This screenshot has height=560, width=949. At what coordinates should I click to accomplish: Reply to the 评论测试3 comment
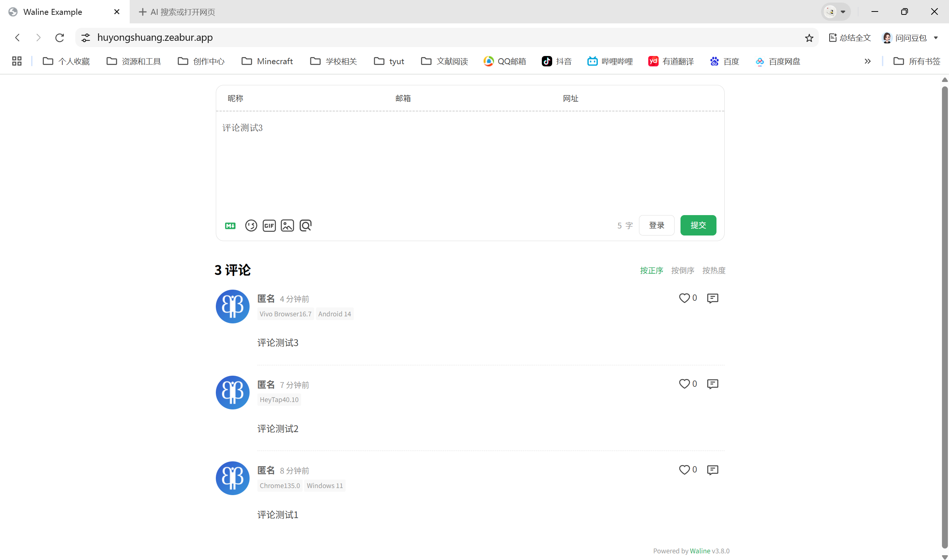[712, 298]
